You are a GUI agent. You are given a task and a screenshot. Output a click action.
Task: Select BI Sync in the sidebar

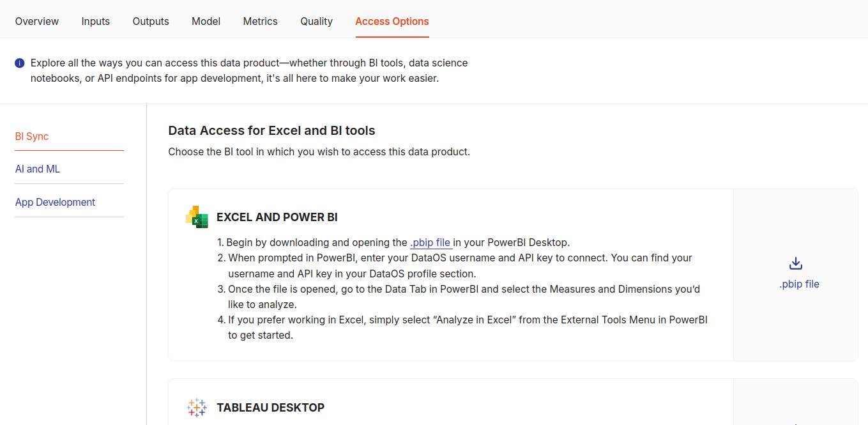(31, 136)
